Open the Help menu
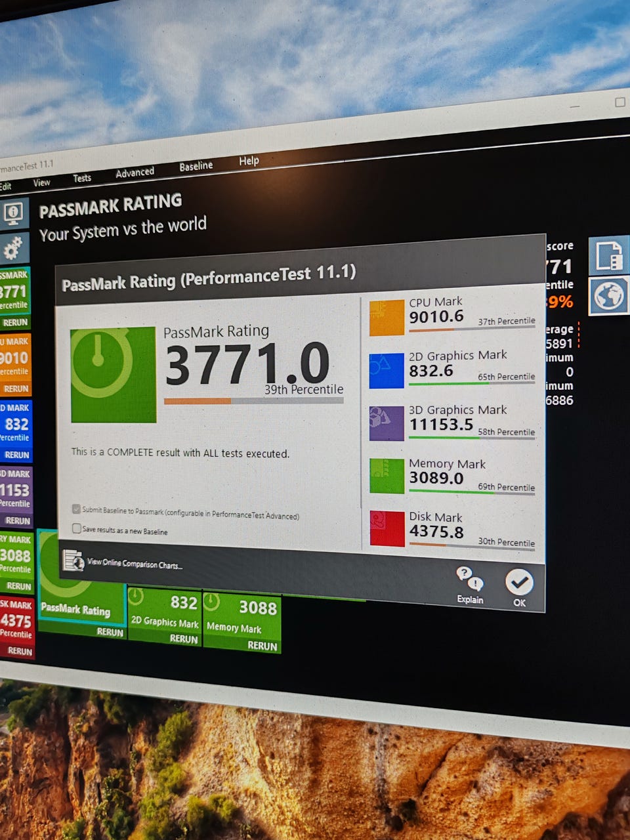630x840 pixels. point(249,161)
